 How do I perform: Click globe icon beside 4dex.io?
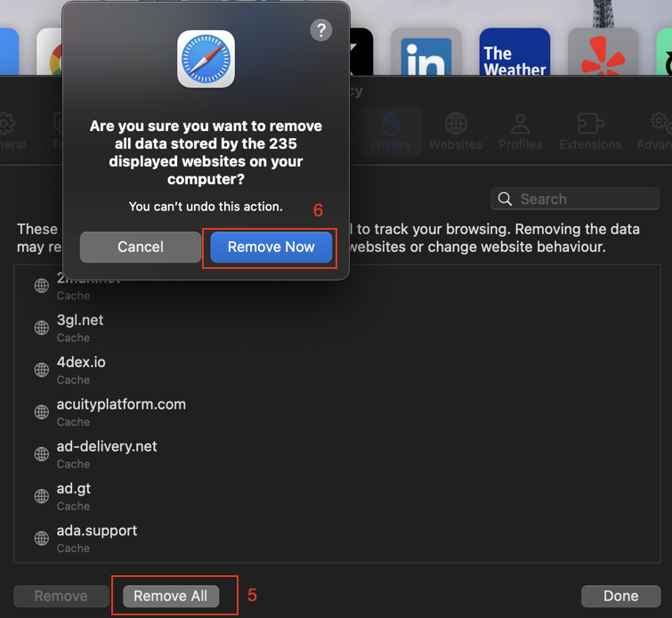pyautogui.click(x=42, y=370)
